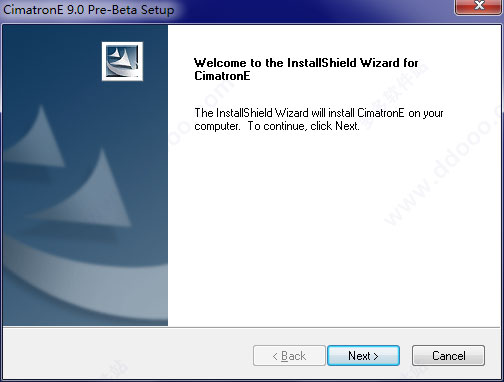504x382 pixels.
Task: Cancel the CimatronE installation
Action: tap(448, 356)
